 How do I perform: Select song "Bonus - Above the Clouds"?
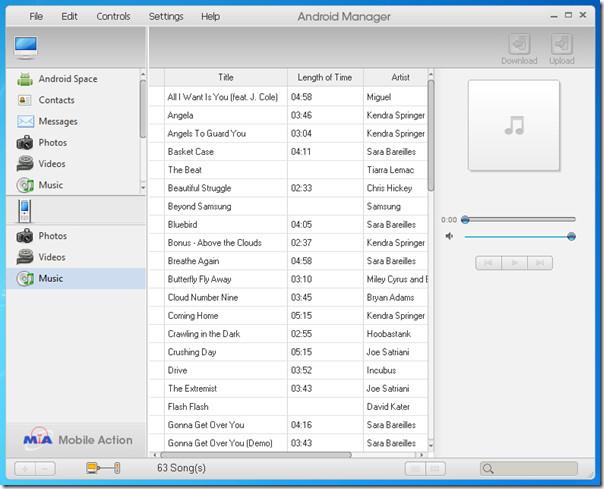pyautogui.click(x=215, y=243)
